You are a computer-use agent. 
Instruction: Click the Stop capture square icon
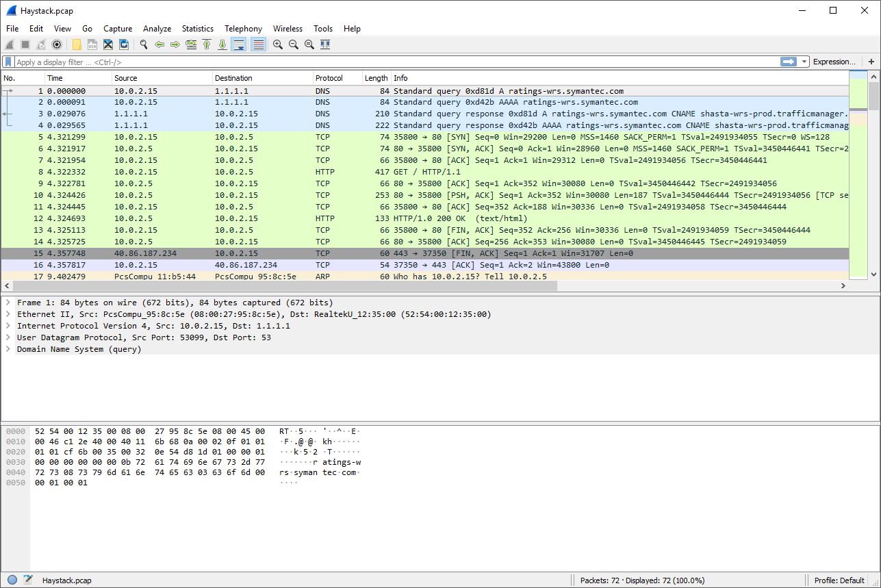click(x=25, y=44)
